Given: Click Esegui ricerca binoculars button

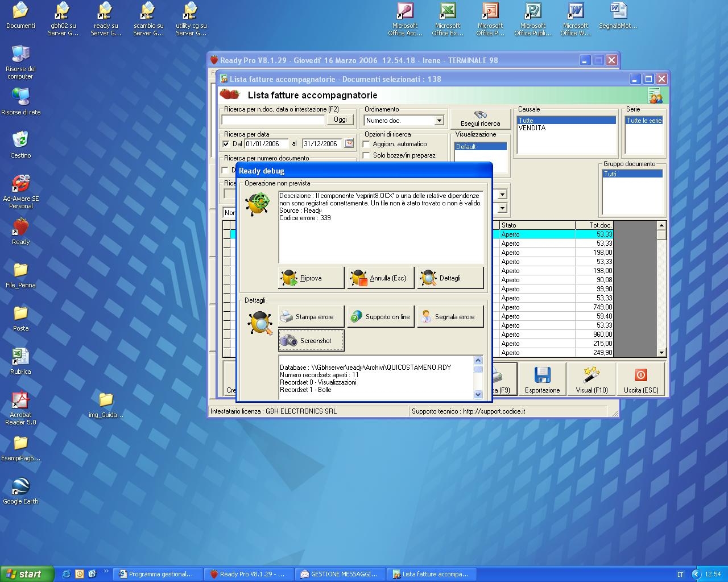Looking at the screenshot, I should click(480, 119).
